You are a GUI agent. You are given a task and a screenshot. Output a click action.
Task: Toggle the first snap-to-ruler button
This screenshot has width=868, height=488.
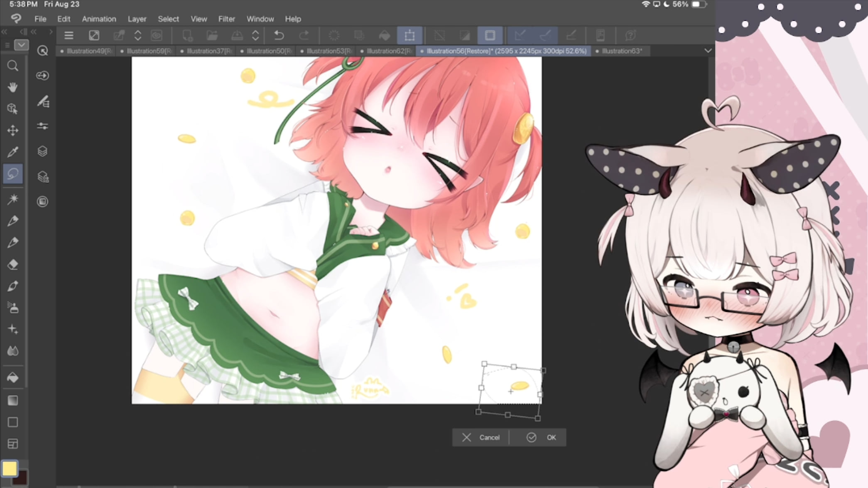coord(520,35)
